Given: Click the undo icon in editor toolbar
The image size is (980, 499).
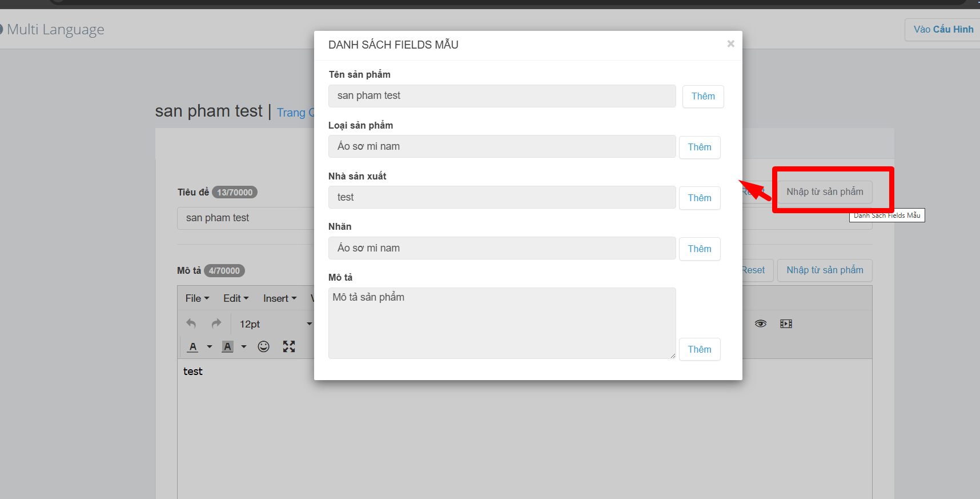Looking at the screenshot, I should point(191,324).
